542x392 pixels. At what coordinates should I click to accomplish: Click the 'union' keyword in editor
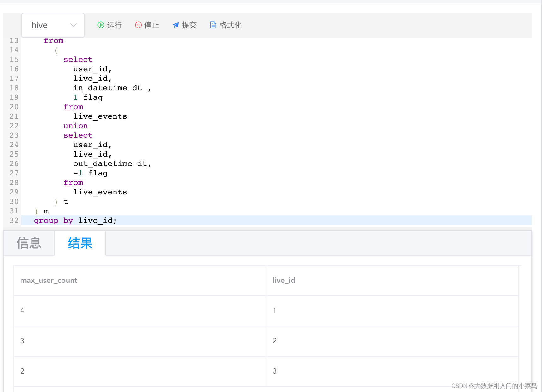pyautogui.click(x=76, y=126)
